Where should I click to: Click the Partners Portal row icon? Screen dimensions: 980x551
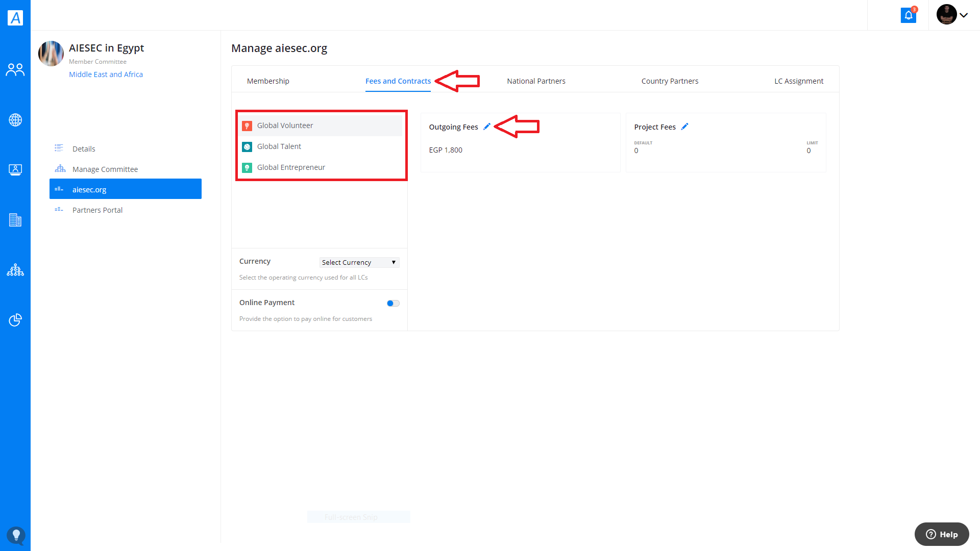[59, 210]
